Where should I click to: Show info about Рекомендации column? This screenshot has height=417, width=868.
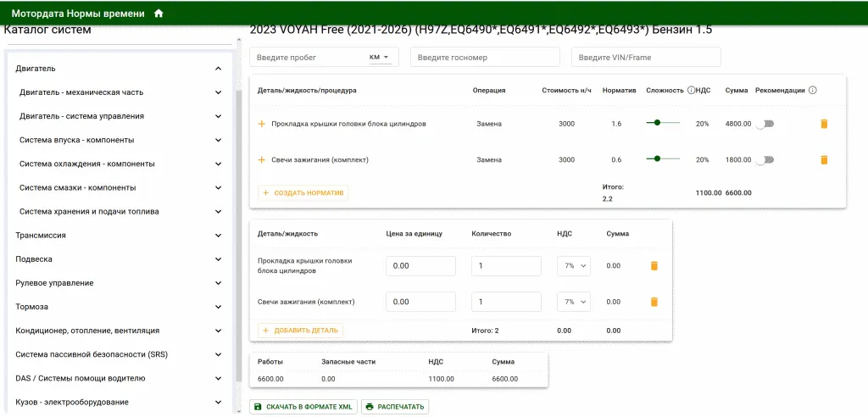coord(813,91)
